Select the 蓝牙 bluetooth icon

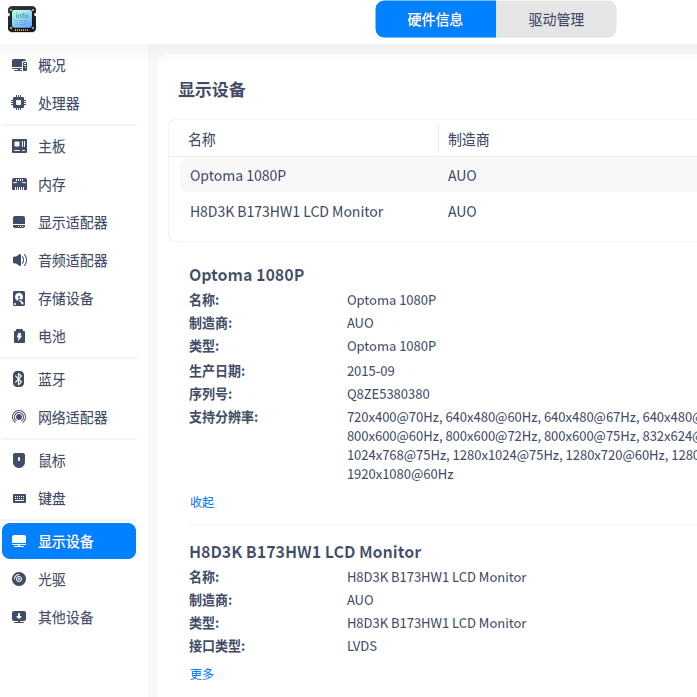[19, 379]
